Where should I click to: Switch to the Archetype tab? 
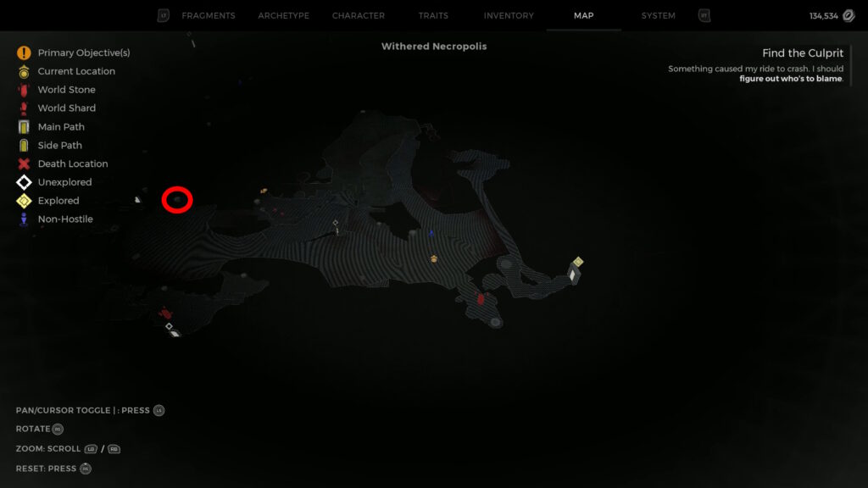point(283,15)
